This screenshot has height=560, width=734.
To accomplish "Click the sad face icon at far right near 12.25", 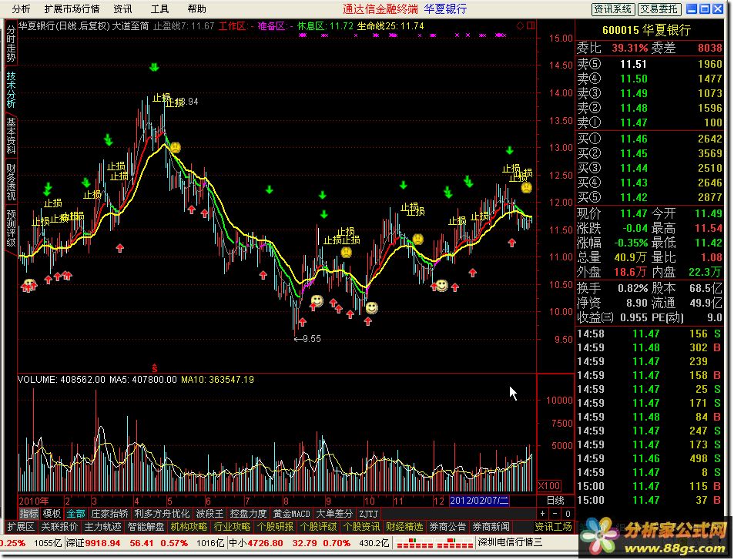I will pos(527,188).
